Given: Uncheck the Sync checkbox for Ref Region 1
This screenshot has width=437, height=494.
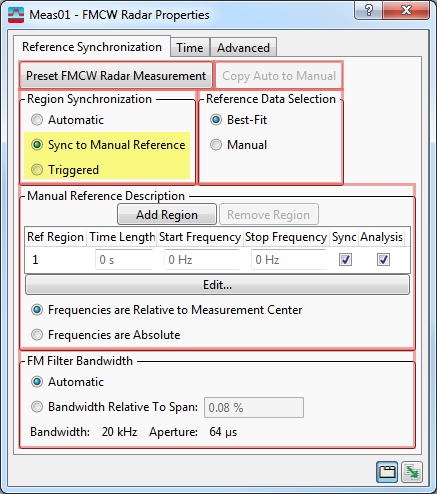Looking at the screenshot, I should coord(345,259).
